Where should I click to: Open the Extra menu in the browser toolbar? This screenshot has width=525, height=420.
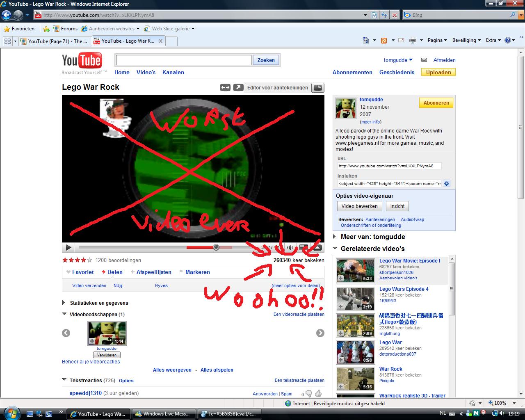(492, 40)
